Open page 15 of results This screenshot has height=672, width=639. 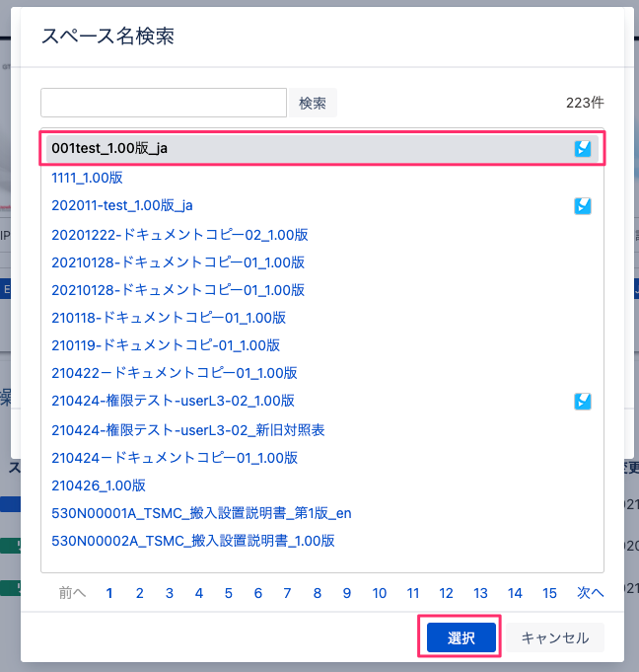coord(549,593)
